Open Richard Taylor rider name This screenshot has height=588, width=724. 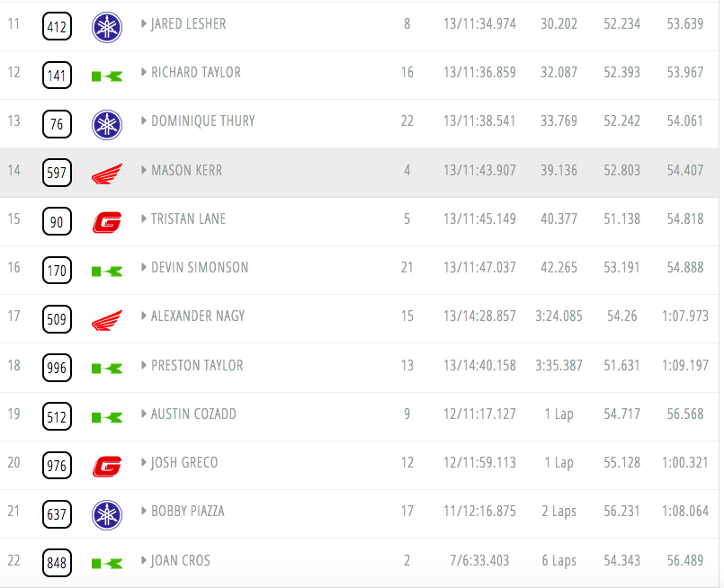point(196,73)
